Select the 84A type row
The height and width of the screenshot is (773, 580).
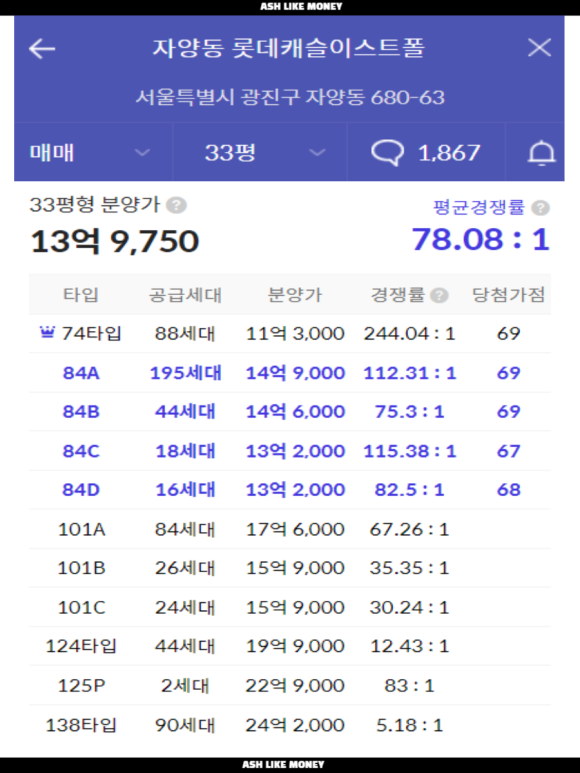[x=290, y=373]
